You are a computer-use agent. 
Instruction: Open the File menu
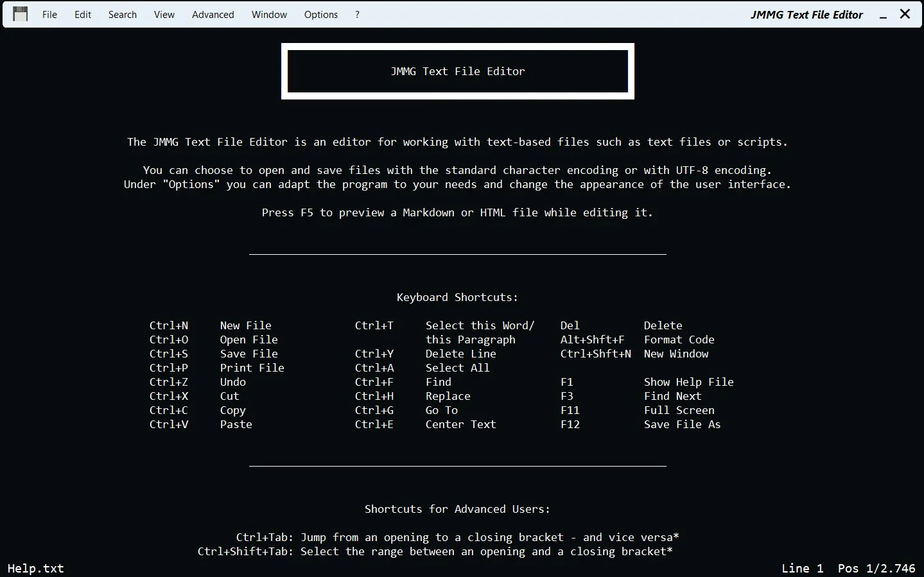point(49,14)
